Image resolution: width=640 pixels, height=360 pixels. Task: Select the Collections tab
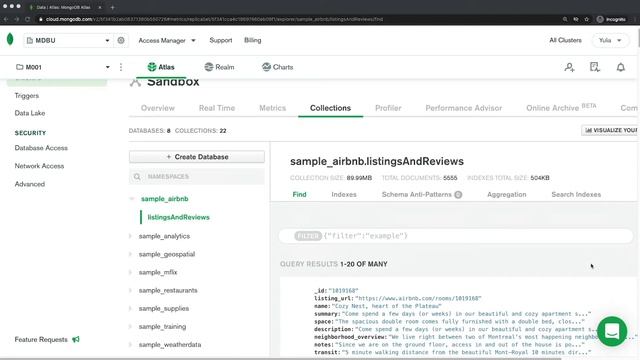[x=330, y=108]
